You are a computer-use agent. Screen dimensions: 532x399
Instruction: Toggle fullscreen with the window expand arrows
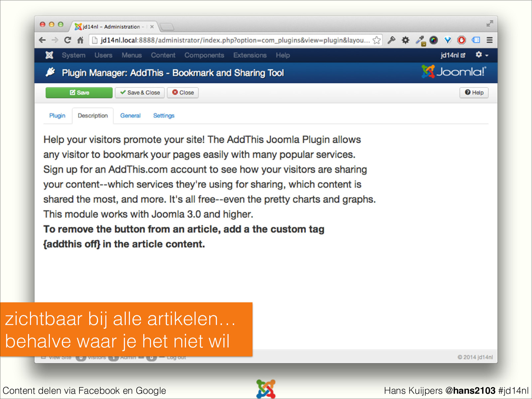click(489, 24)
